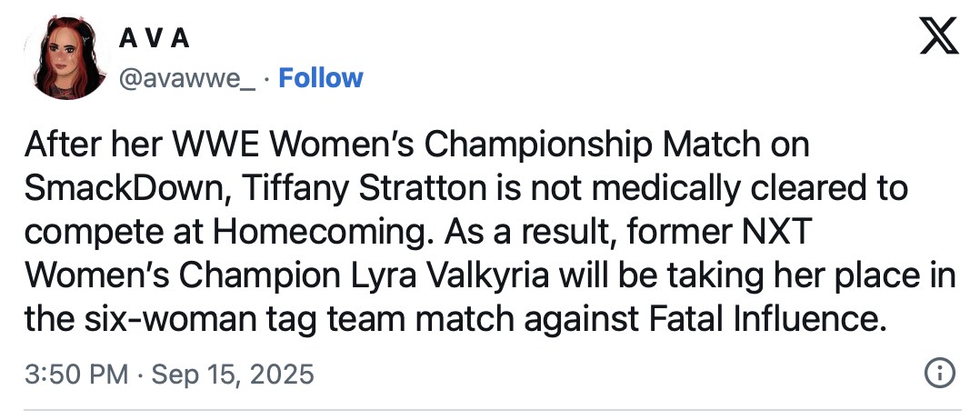The image size is (980, 420).
Task: Click the words After her at tweet start
Action: (x=87, y=147)
